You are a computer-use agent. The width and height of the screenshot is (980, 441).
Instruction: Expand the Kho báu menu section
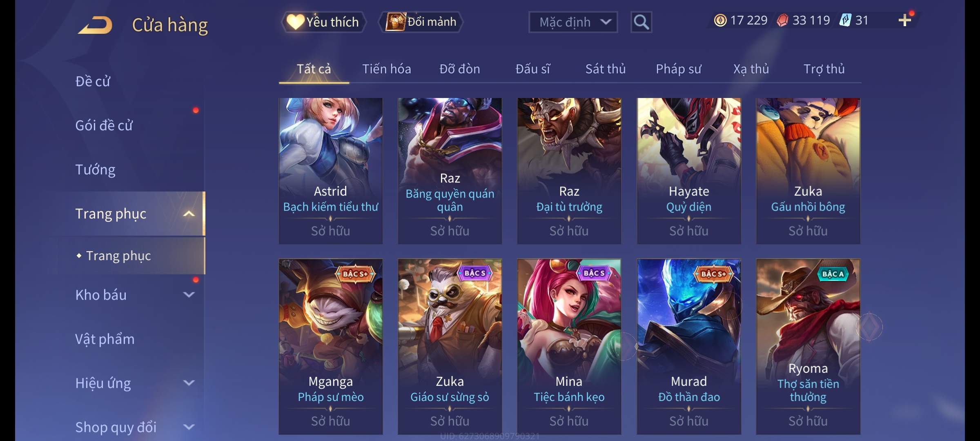[135, 295]
